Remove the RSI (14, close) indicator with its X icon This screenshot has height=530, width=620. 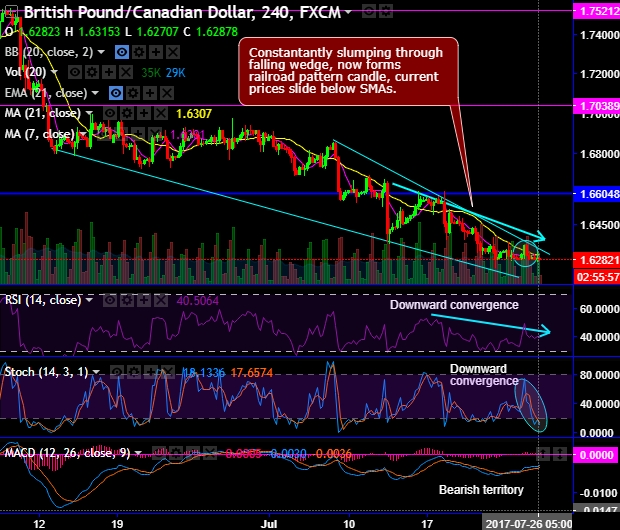pyautogui.click(x=161, y=301)
